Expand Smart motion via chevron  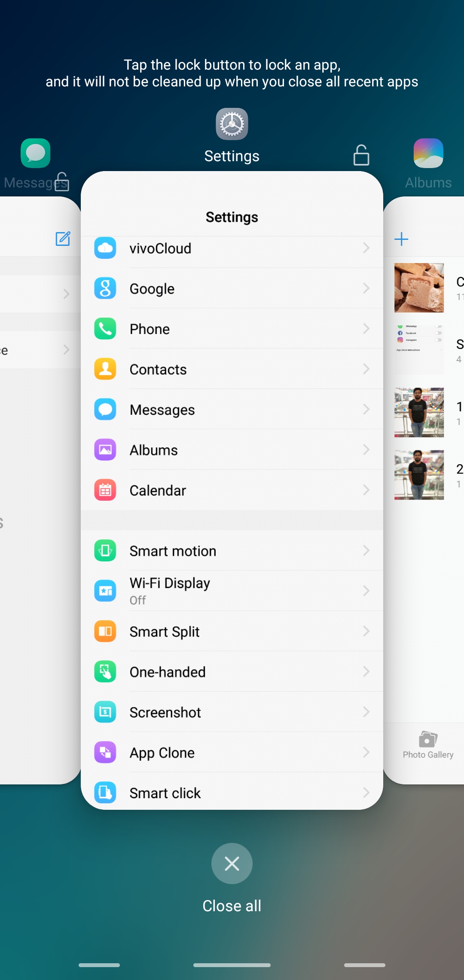(x=366, y=551)
